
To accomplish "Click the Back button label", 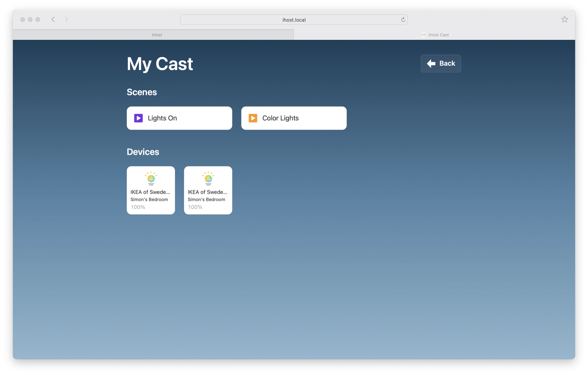I will pyautogui.click(x=447, y=63).
